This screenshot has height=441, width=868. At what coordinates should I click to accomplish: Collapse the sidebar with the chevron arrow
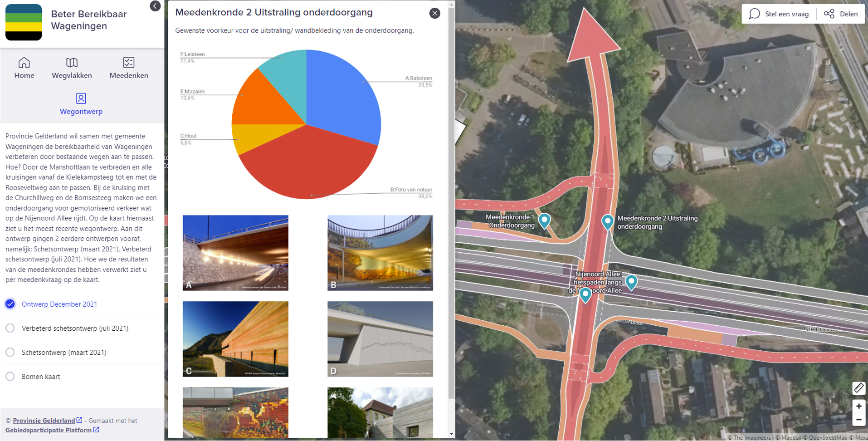point(155,6)
